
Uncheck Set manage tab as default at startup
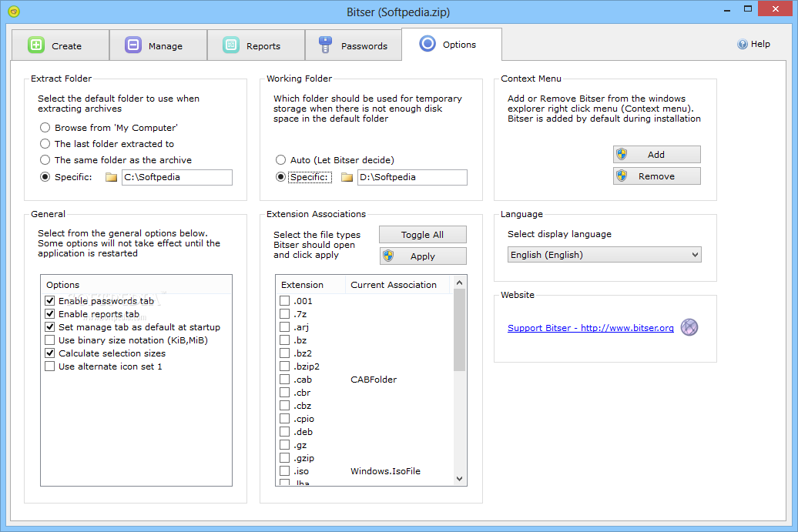point(50,327)
